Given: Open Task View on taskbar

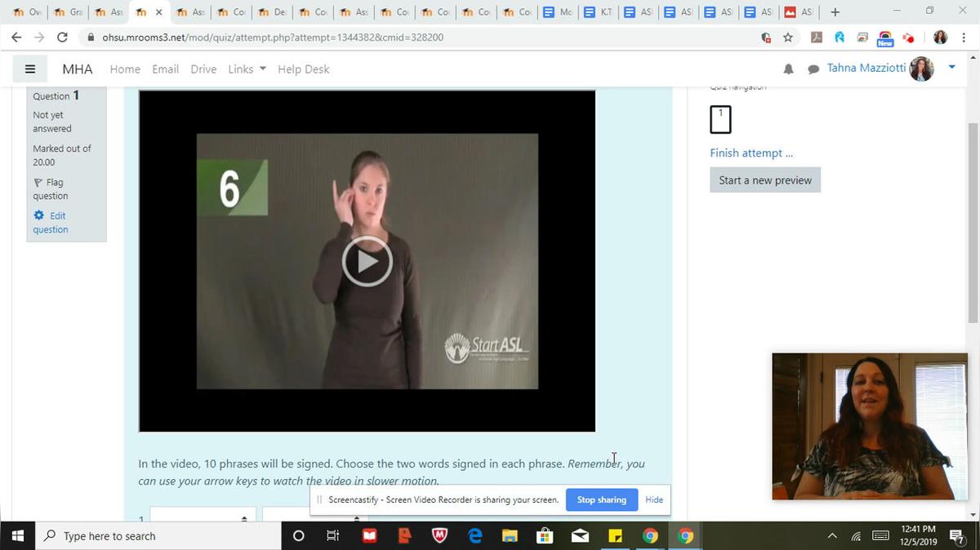Looking at the screenshot, I should point(332,536).
